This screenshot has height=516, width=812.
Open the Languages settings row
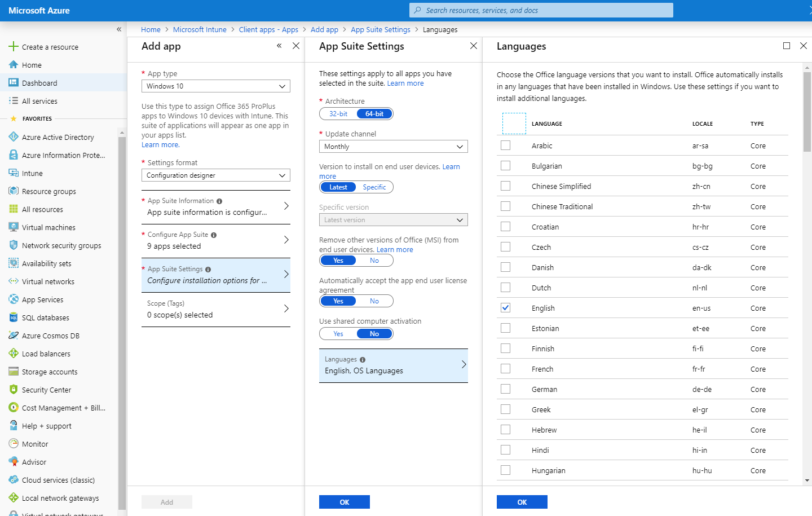point(394,365)
